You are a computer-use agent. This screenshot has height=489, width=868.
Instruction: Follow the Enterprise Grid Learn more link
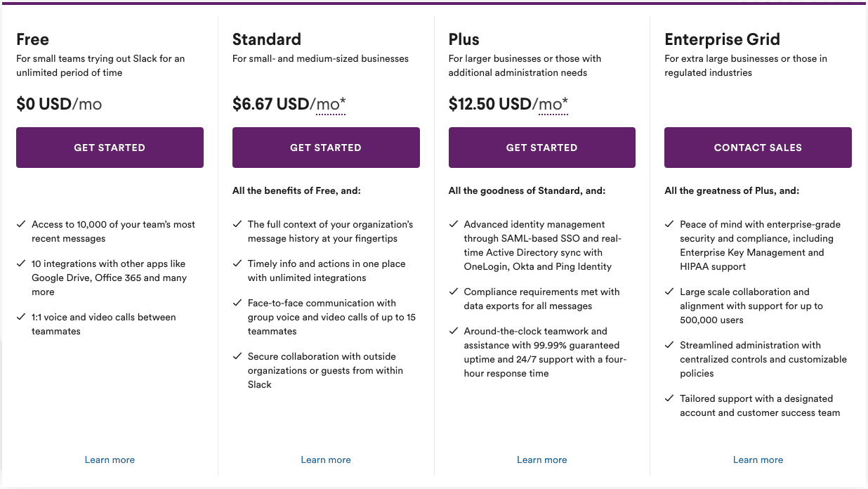[x=758, y=459]
